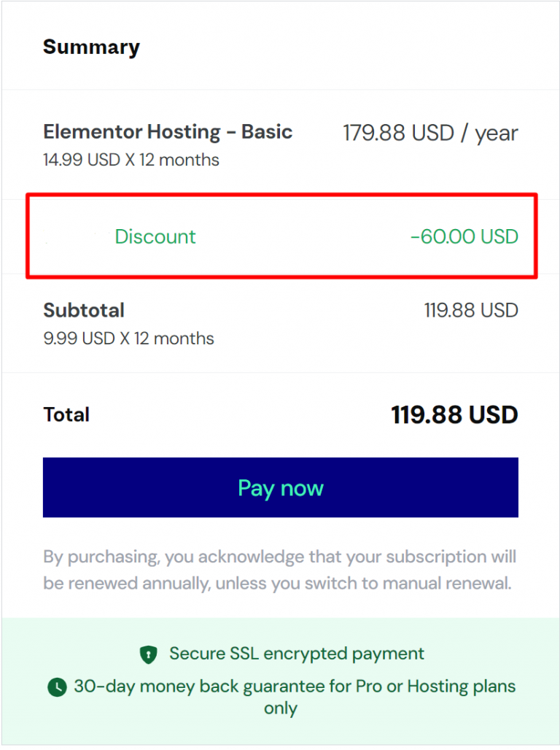This screenshot has width=560, height=750.
Task: Click the bold total 119.88 USD amount
Action: pos(454,415)
